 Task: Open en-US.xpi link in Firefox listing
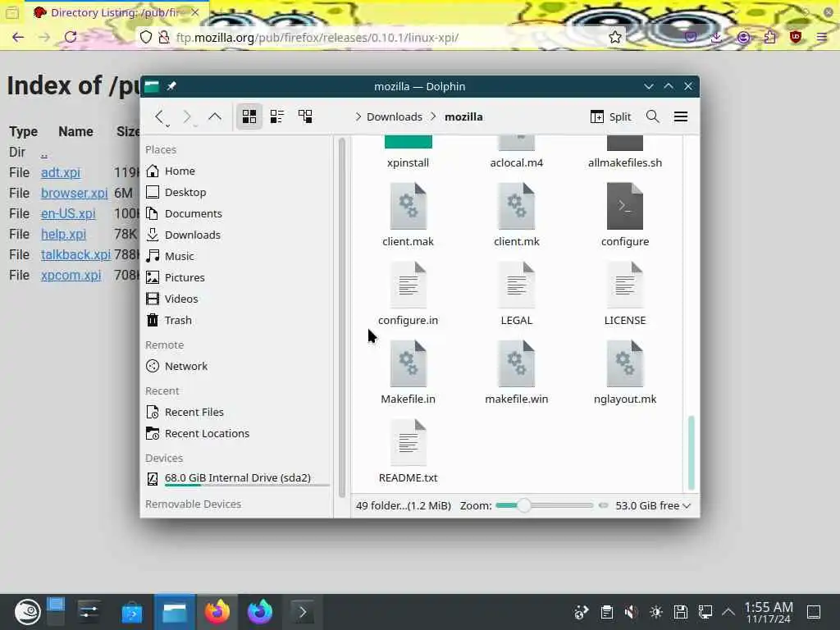[x=68, y=213]
